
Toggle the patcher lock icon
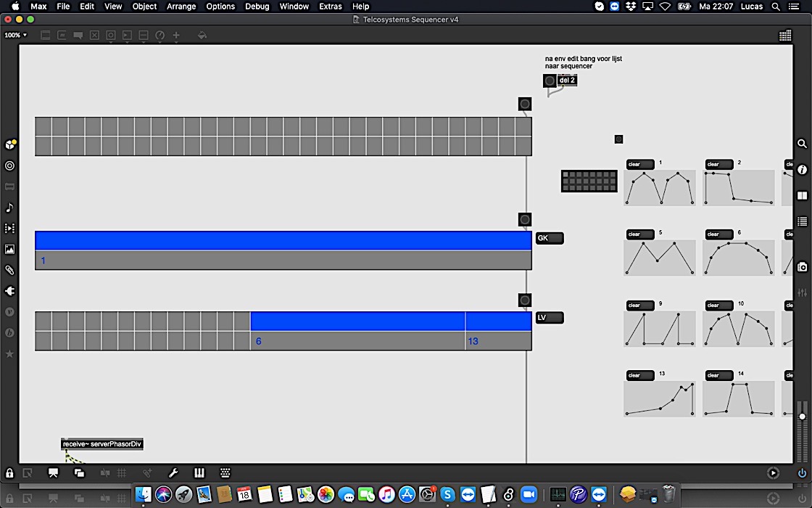[9, 473]
